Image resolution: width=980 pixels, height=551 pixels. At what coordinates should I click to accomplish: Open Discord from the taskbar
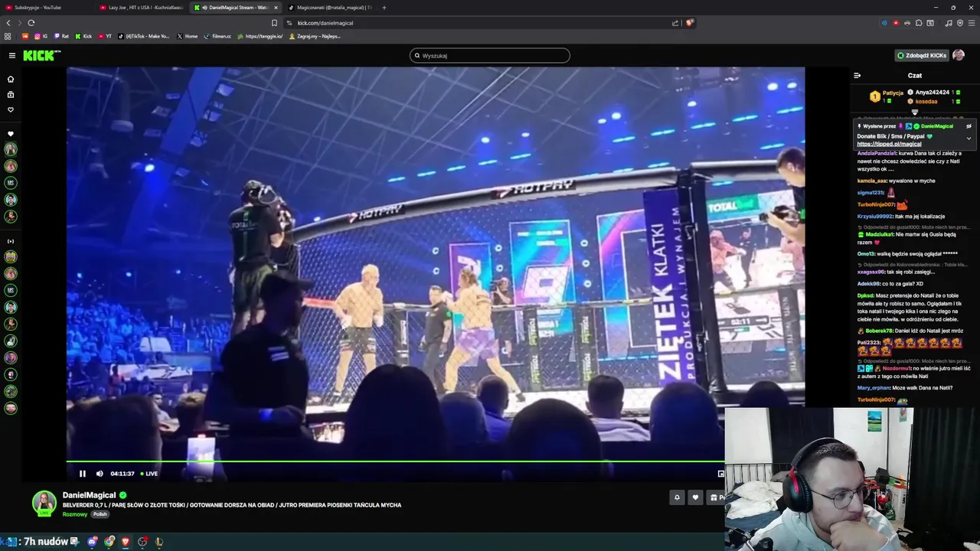pyautogui.click(x=93, y=541)
